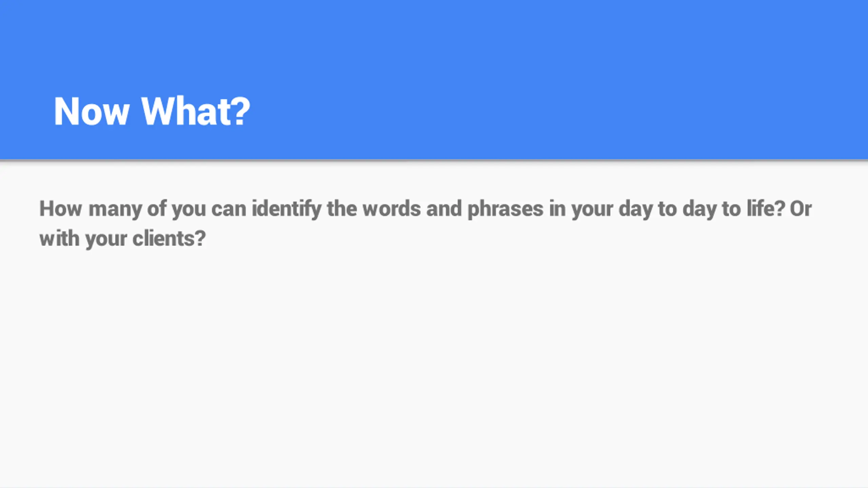Click the word "Or" ending the first line
The height and width of the screenshot is (488, 868).
(x=801, y=209)
